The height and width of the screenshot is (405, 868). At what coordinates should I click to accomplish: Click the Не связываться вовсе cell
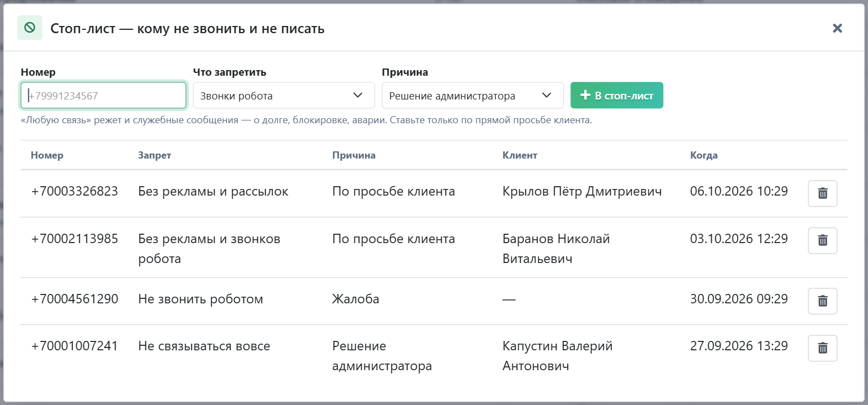coord(204,346)
